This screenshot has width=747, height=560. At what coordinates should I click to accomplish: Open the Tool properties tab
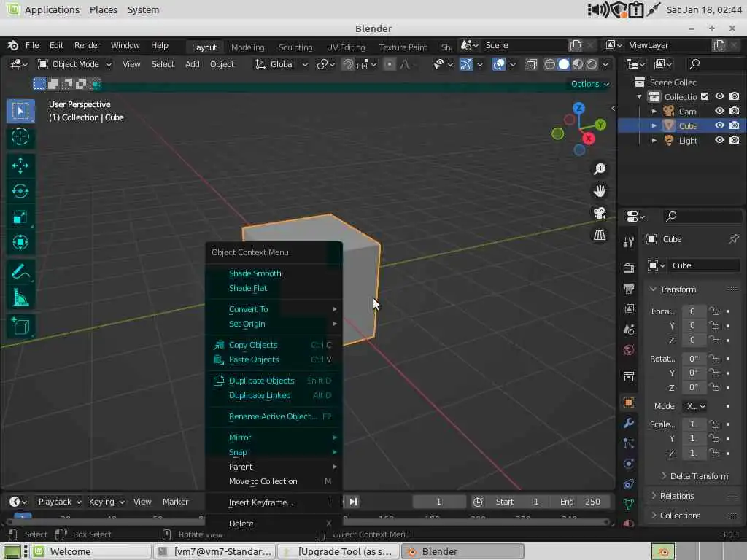(x=628, y=242)
